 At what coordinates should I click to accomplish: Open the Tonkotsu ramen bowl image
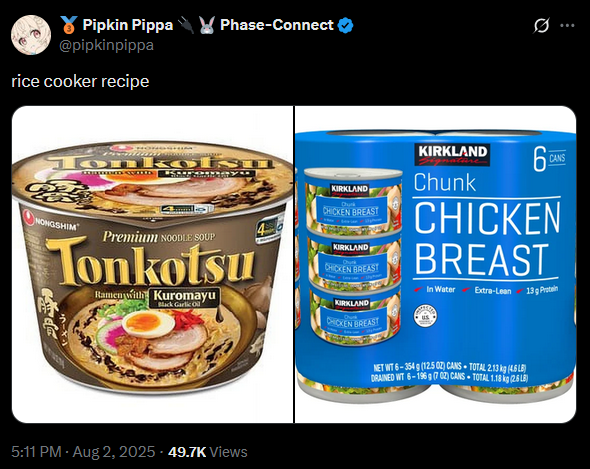(x=152, y=264)
